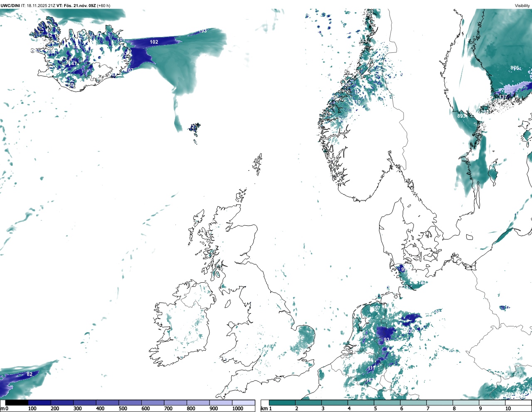This screenshot has width=532, height=412.
Task: Click the 7–8 km legend swatch
Action: 440,402
